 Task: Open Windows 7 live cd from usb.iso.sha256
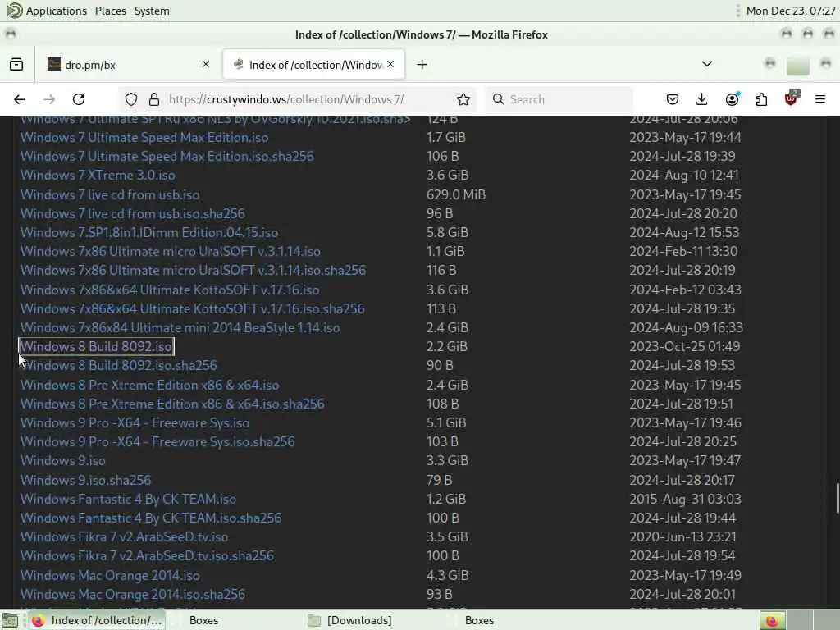coord(132,214)
